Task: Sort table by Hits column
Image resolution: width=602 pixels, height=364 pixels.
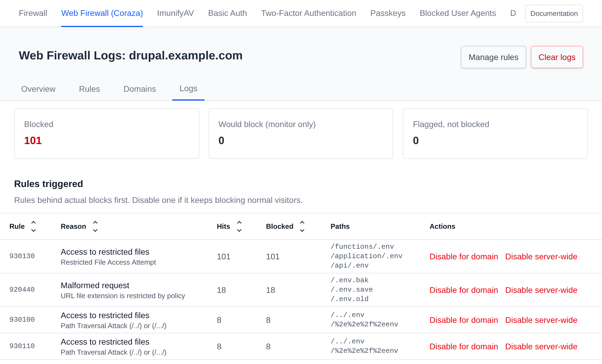Action: click(229, 226)
